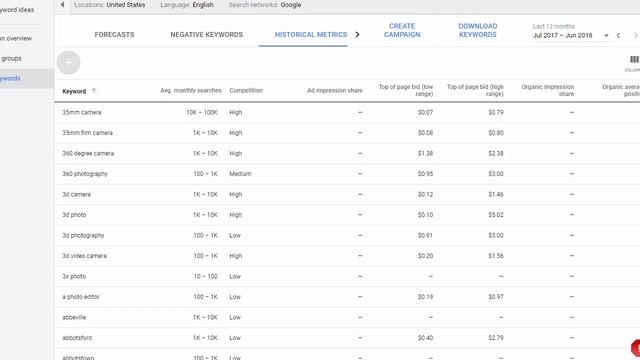
Task: Click Create Campaign
Action: point(402,30)
